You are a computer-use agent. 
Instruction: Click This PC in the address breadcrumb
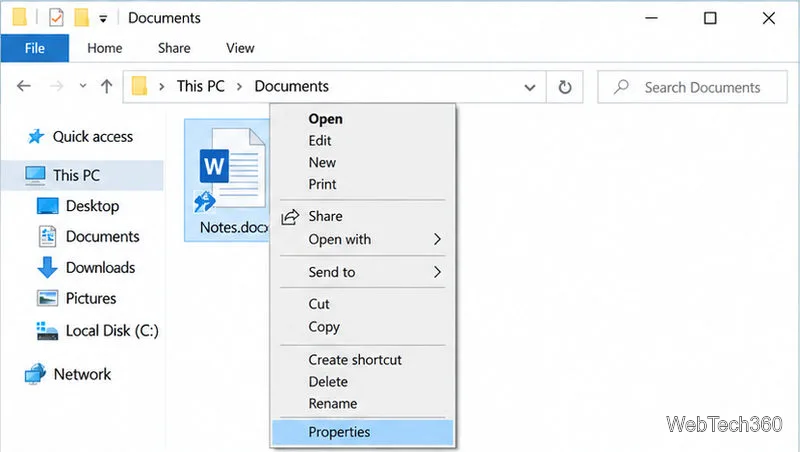(201, 86)
